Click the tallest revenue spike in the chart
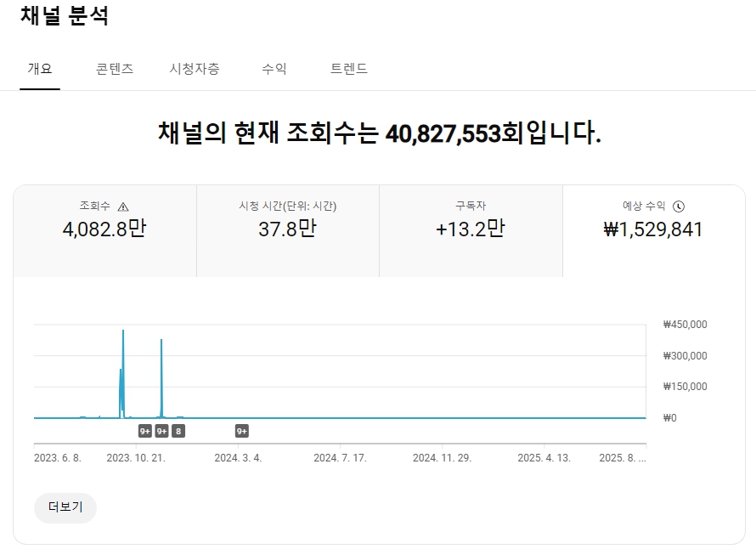 123,331
